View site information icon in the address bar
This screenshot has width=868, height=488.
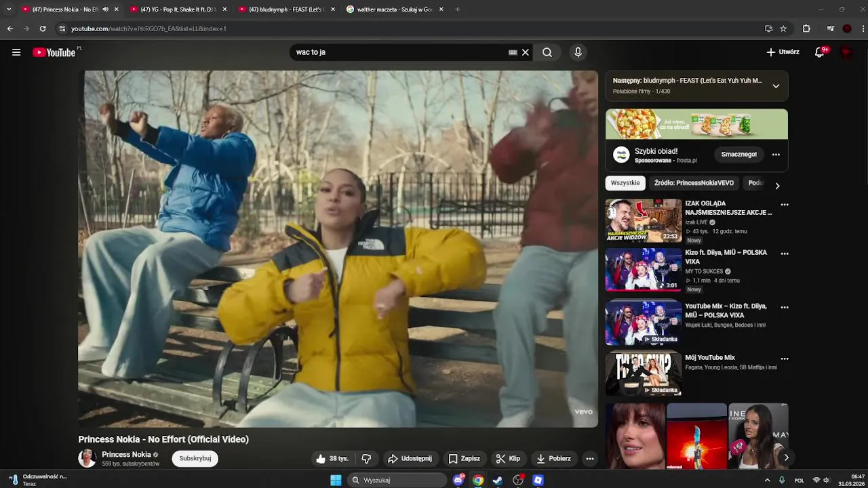62,28
